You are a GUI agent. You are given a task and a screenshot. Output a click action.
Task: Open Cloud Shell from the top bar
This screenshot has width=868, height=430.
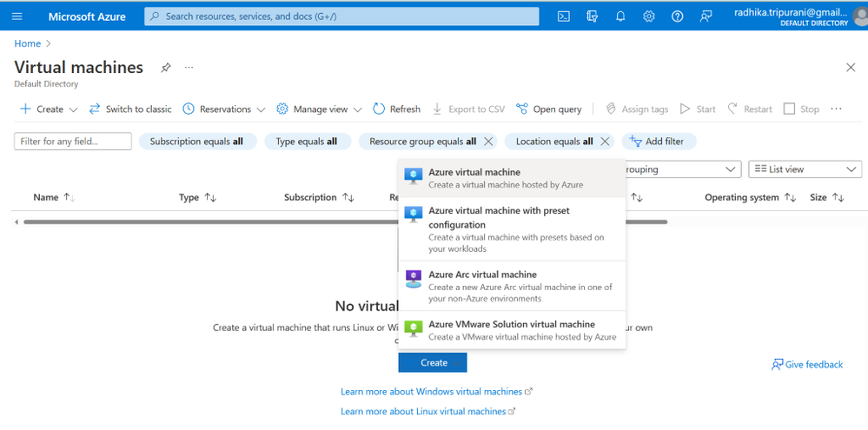pyautogui.click(x=564, y=16)
